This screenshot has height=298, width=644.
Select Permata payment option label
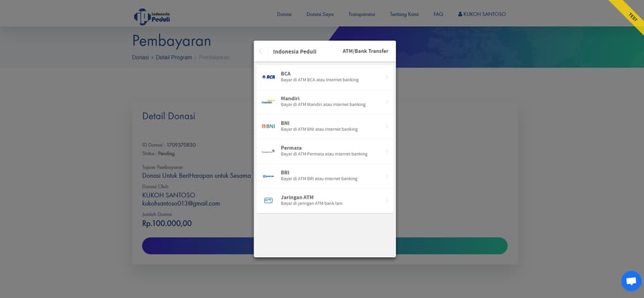tap(291, 148)
